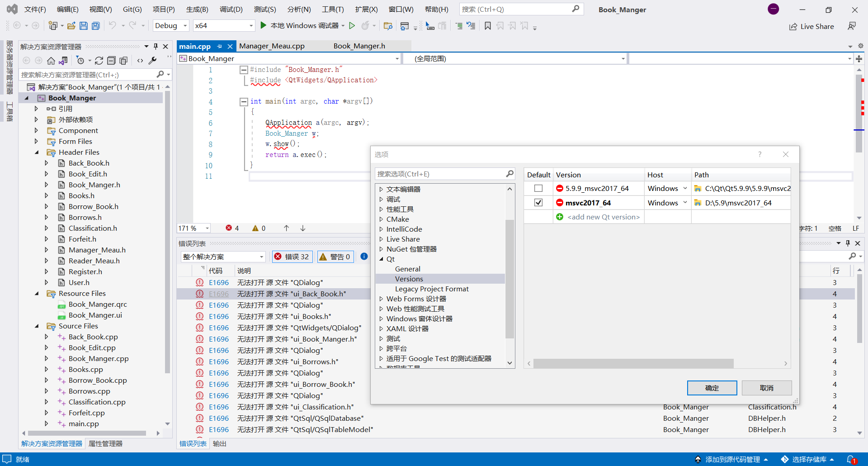Click the 取消 button in options dialog
The width and height of the screenshot is (868, 466).
point(766,388)
